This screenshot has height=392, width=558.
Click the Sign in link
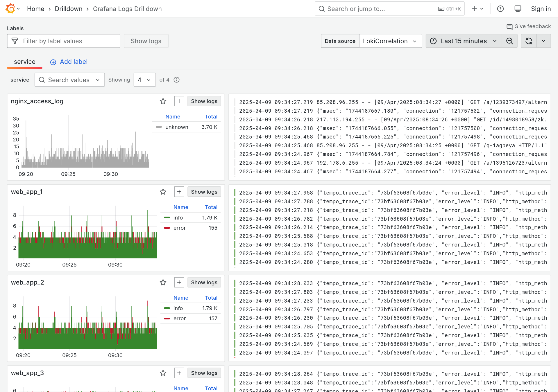(x=541, y=9)
